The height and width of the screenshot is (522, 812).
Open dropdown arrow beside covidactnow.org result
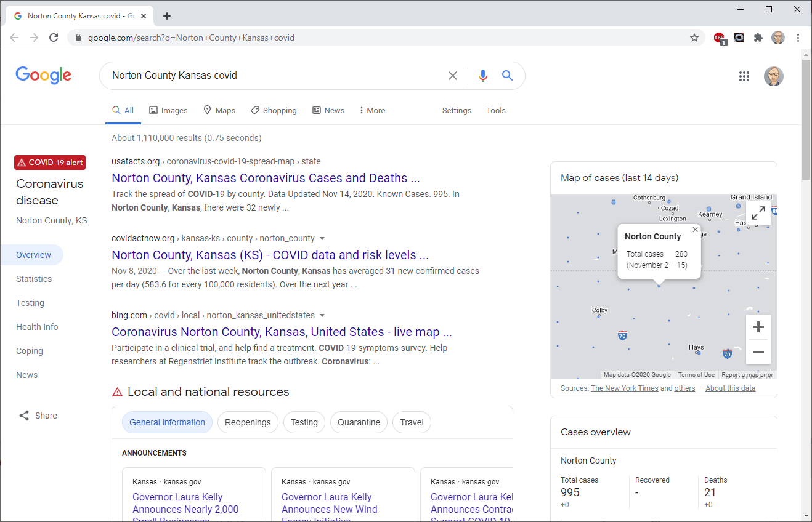322,238
